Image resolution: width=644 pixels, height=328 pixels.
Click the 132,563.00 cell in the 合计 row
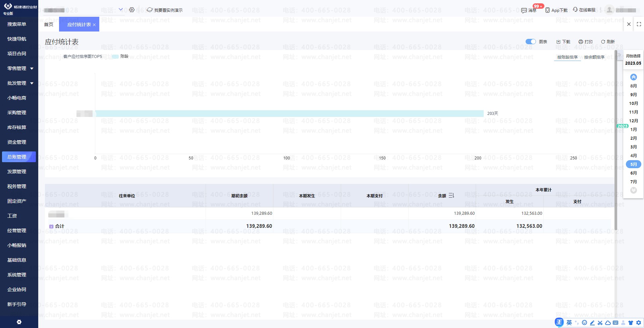[529, 226]
